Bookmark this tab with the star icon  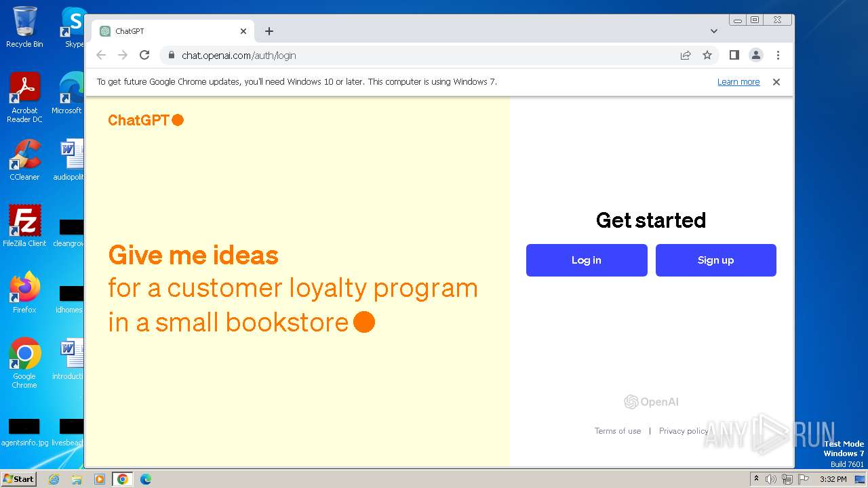[707, 55]
